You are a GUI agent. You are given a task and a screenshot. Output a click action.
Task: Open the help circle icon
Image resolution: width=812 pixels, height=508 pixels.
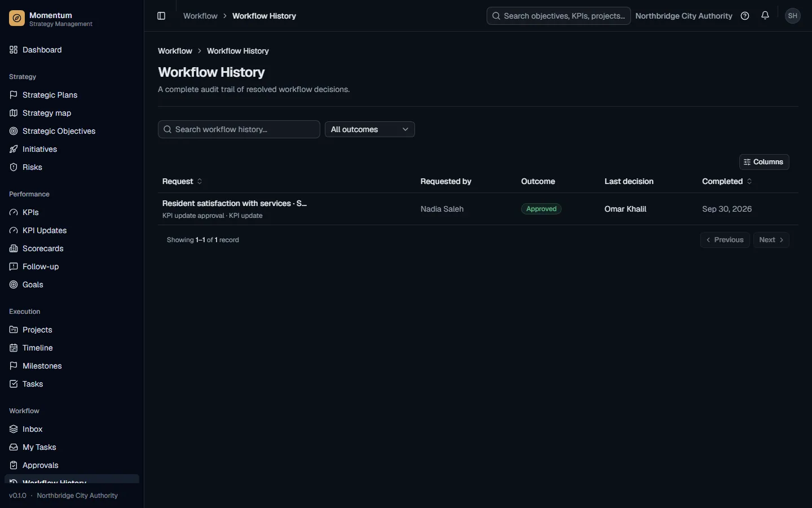[745, 16]
